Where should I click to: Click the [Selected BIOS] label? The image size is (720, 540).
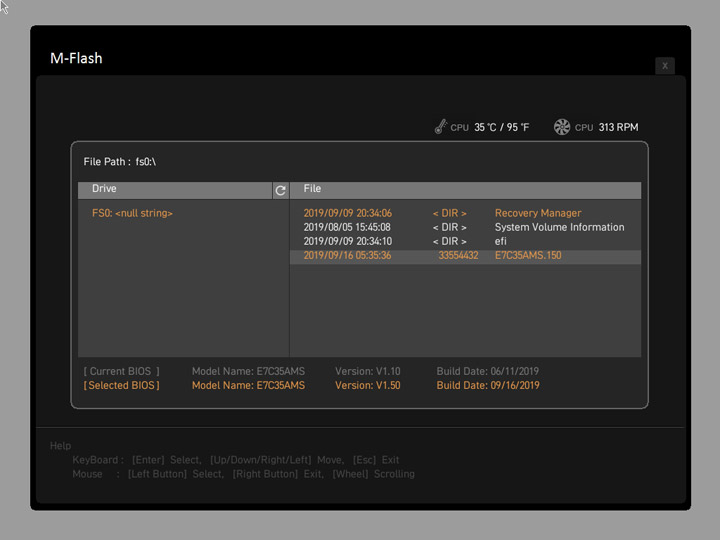click(x=121, y=385)
